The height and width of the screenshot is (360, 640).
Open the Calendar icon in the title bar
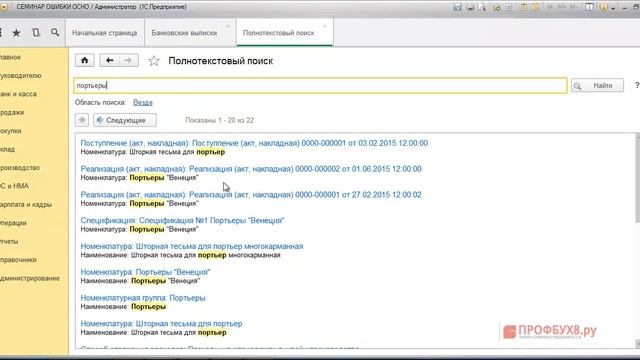pyautogui.click(x=535, y=7)
